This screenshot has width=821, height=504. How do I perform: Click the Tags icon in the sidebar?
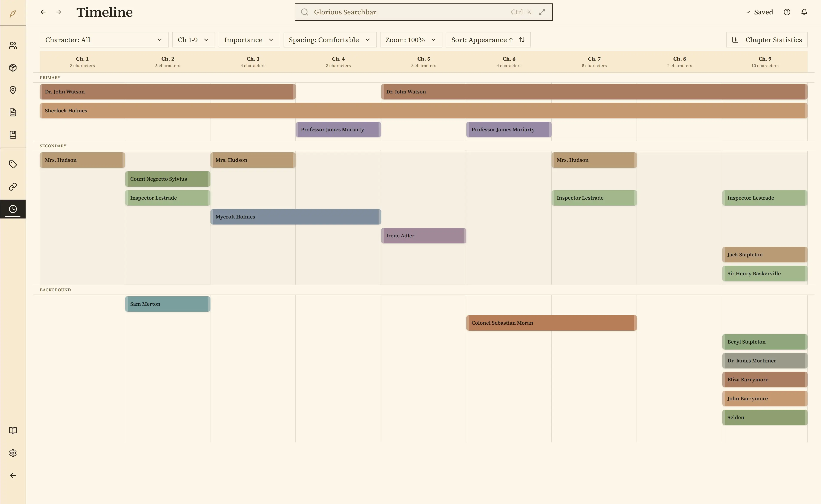tap(13, 164)
